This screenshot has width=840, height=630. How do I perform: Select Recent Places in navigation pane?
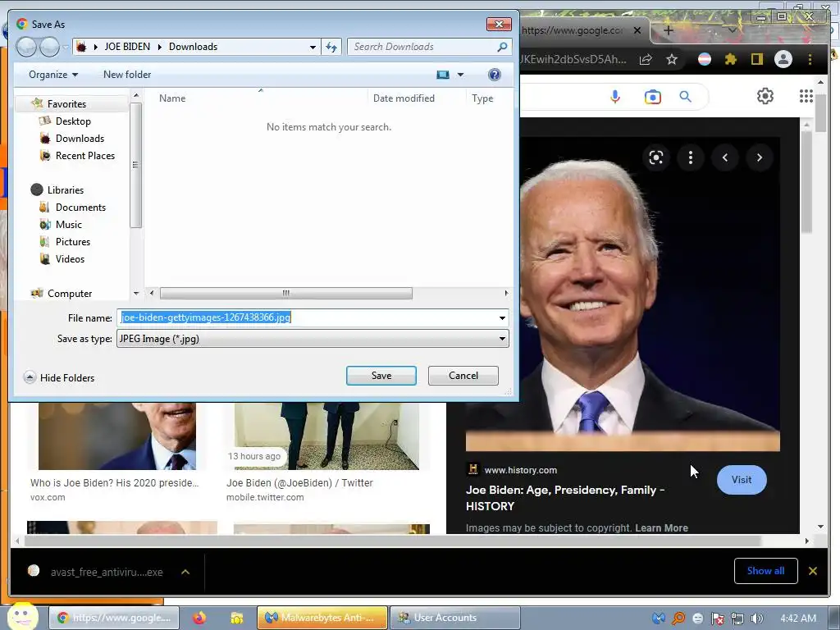(84, 155)
